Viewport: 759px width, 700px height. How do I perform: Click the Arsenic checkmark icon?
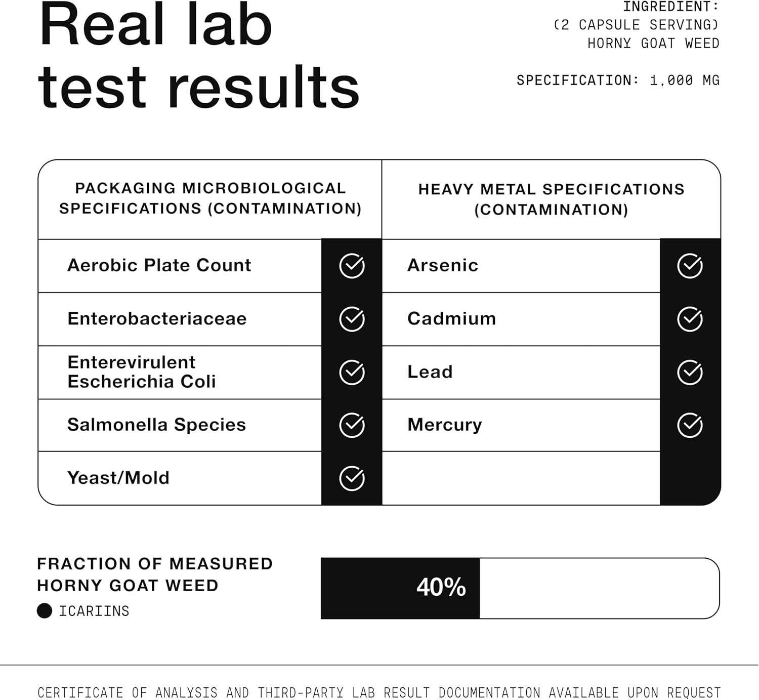(690, 266)
